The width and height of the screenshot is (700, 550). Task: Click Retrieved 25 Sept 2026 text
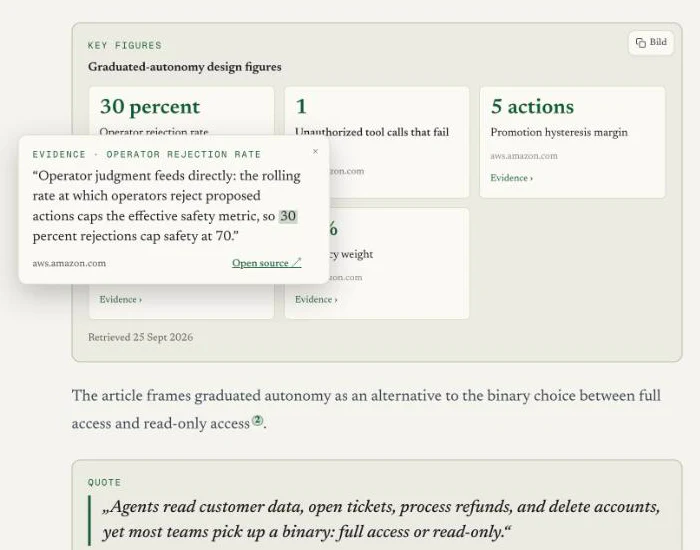(x=141, y=337)
